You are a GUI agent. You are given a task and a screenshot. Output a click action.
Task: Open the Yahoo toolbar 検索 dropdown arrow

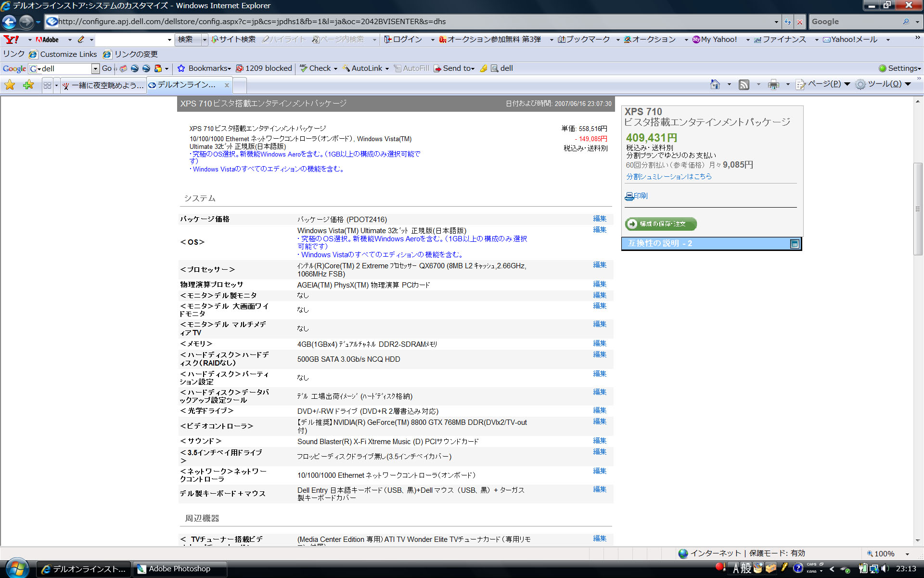(205, 39)
